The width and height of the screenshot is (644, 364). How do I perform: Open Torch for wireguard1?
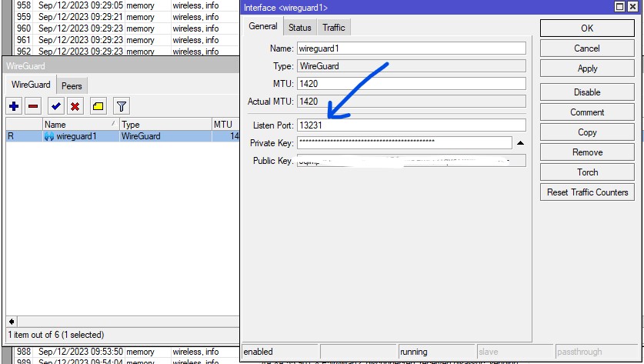tap(587, 172)
